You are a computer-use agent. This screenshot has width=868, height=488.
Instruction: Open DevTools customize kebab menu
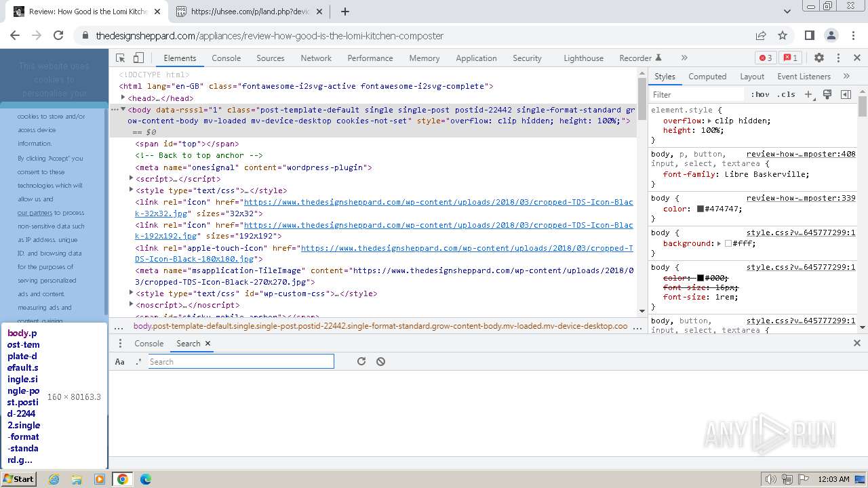(x=838, y=58)
